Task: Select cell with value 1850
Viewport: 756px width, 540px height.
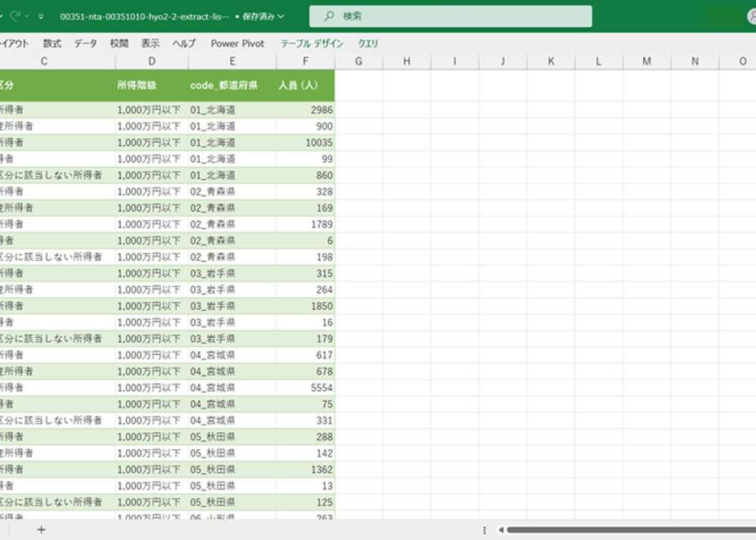Action: point(306,306)
